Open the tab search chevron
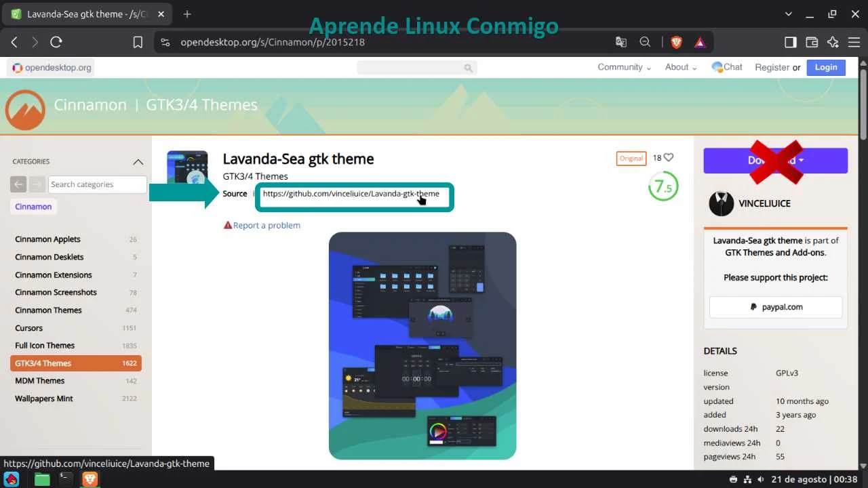Viewport: 868px width, 488px height. click(789, 14)
